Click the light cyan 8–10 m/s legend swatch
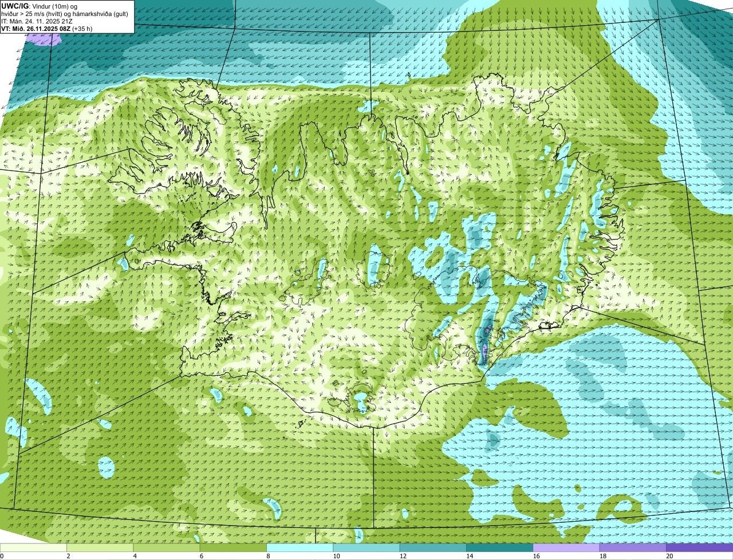 point(300,547)
